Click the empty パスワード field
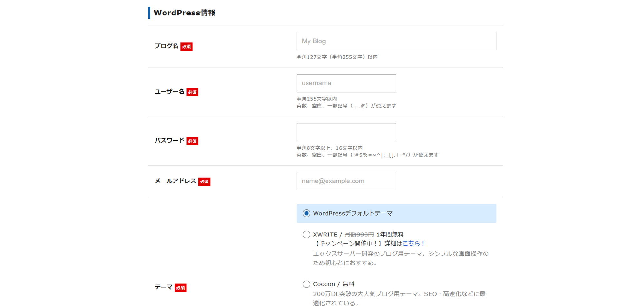Viewport: 644px width, 306px height. [x=346, y=132]
